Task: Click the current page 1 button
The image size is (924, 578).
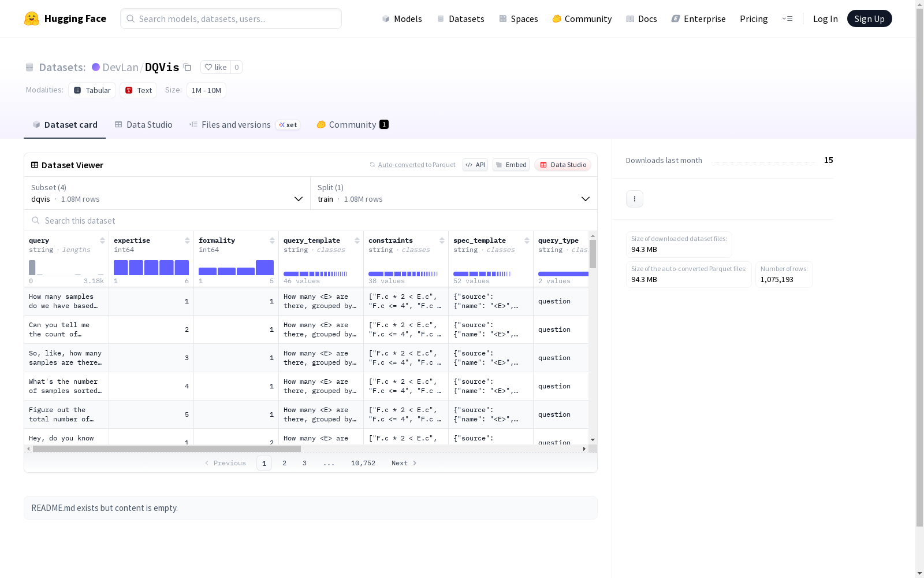Action: coord(264,463)
